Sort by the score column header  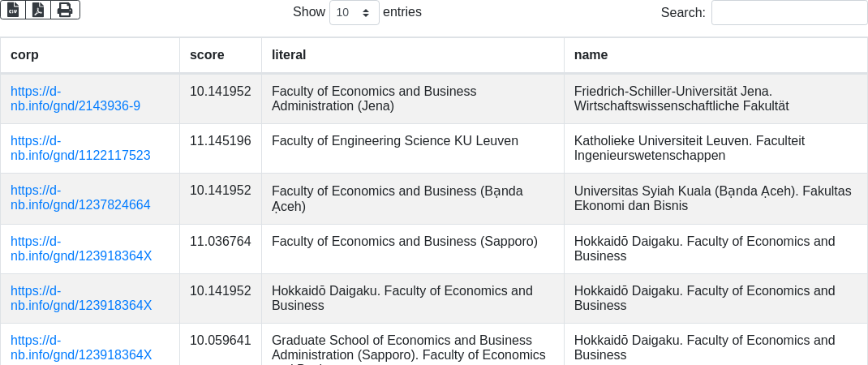pos(207,55)
